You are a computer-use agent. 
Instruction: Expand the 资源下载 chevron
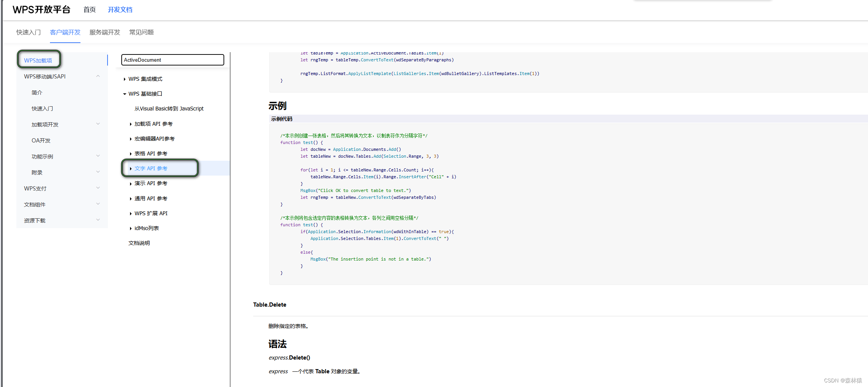point(98,220)
